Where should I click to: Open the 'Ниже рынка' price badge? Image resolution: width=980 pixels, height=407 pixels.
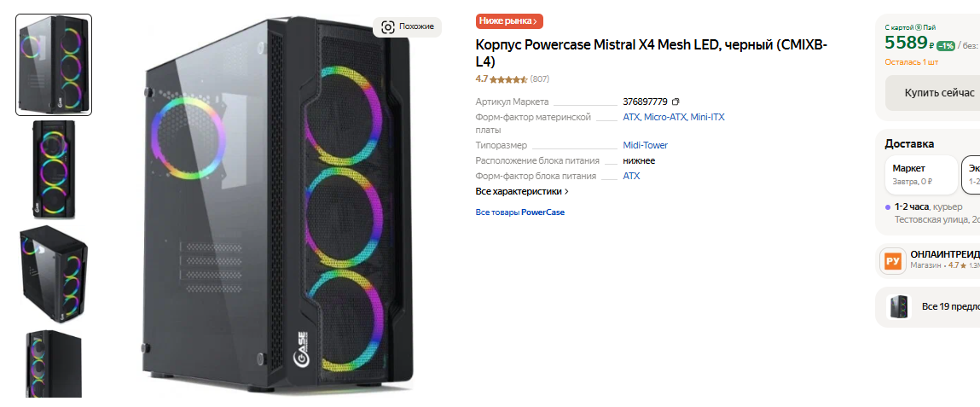[x=508, y=21]
